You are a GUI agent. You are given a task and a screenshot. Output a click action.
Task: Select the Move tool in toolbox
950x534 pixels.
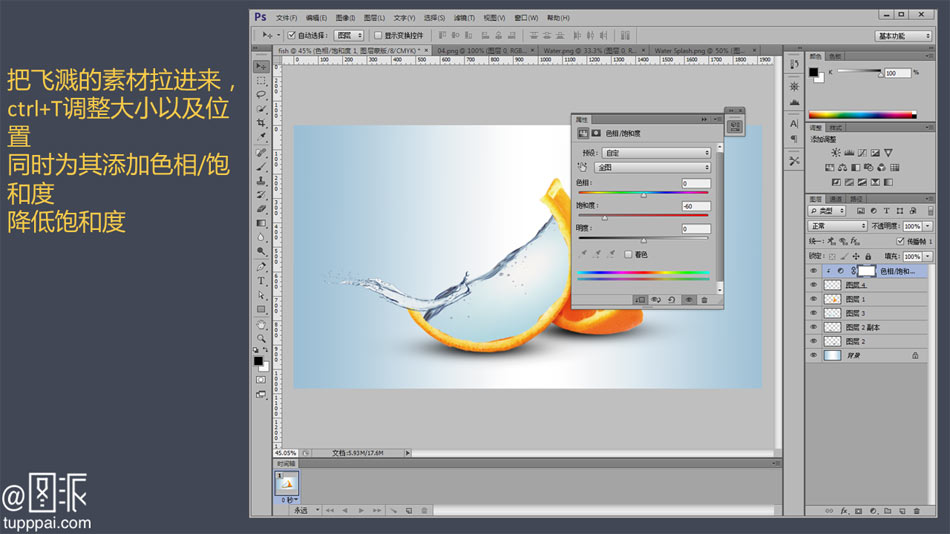[x=261, y=66]
